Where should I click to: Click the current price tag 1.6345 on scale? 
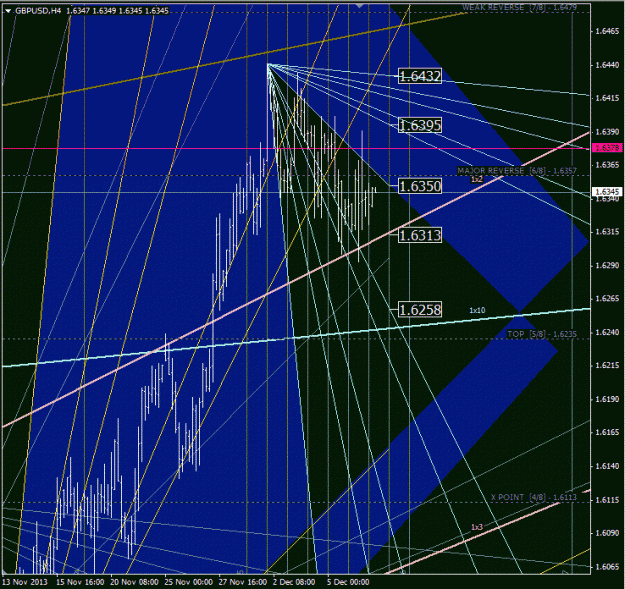[x=607, y=192]
